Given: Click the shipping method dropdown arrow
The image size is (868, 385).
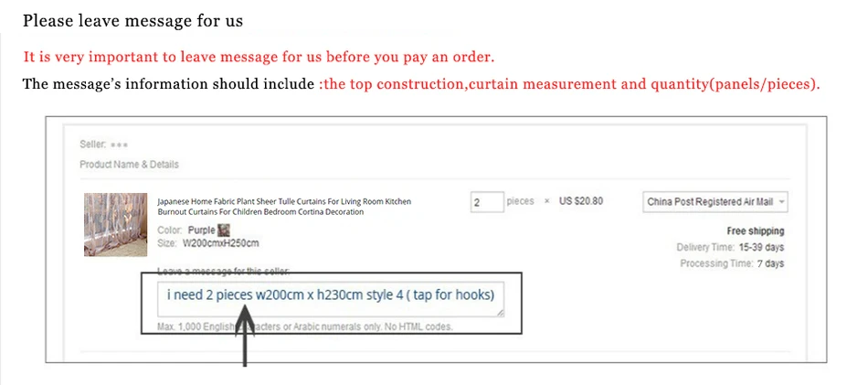Looking at the screenshot, I should click(x=781, y=202).
